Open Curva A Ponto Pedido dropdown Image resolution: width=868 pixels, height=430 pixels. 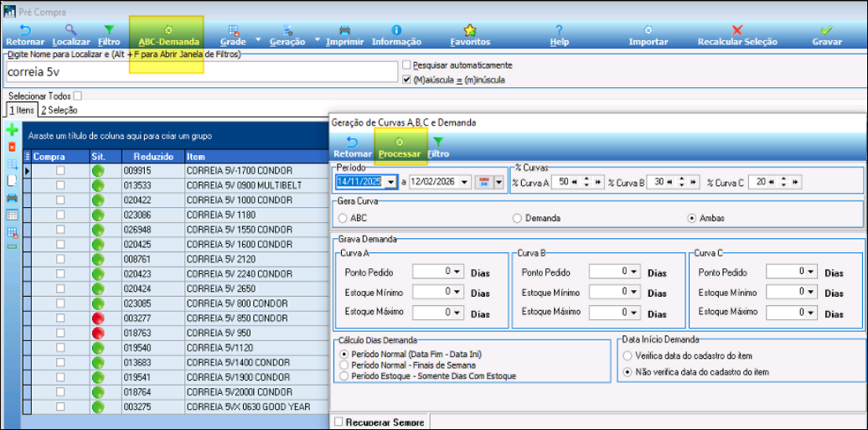457,271
